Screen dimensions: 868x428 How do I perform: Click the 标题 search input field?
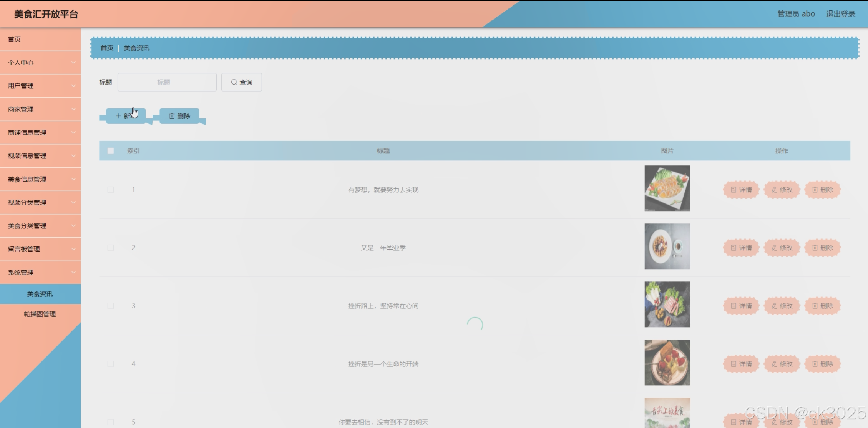[x=167, y=82]
